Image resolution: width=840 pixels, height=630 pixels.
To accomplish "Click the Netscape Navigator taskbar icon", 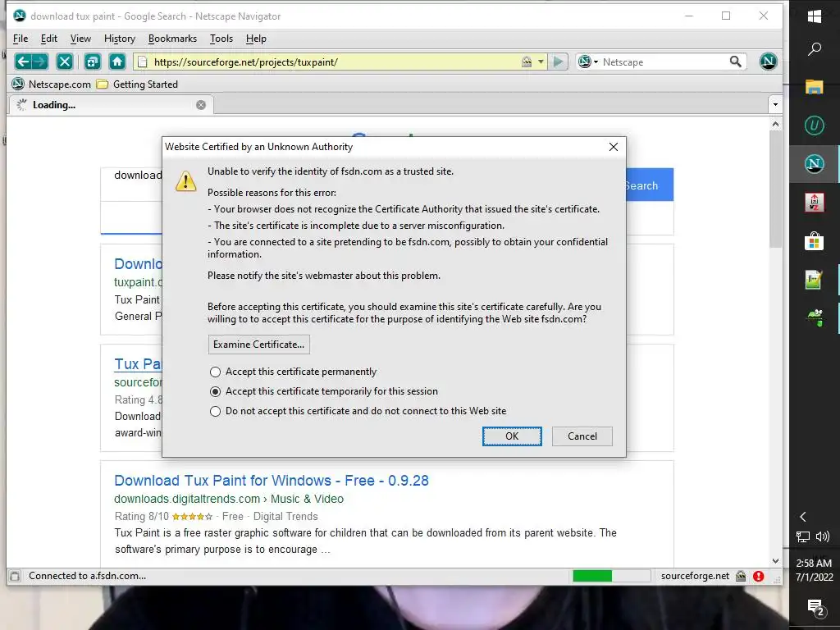I will (815, 164).
